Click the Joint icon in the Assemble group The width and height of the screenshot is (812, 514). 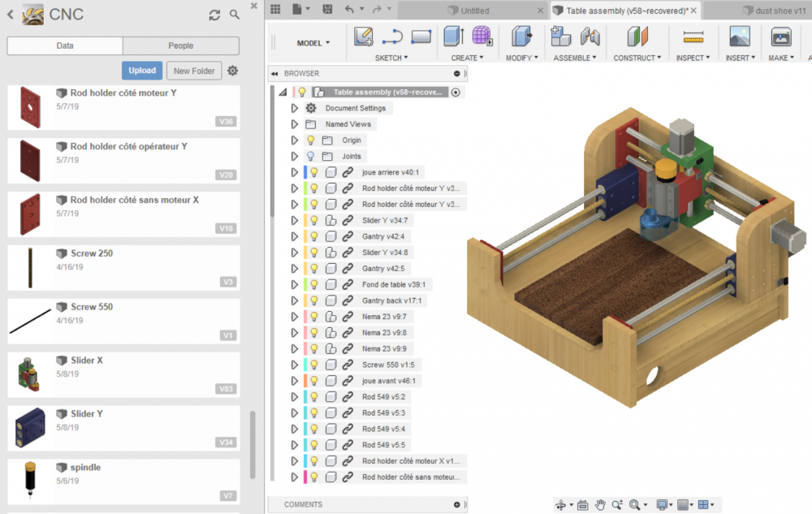coord(590,37)
